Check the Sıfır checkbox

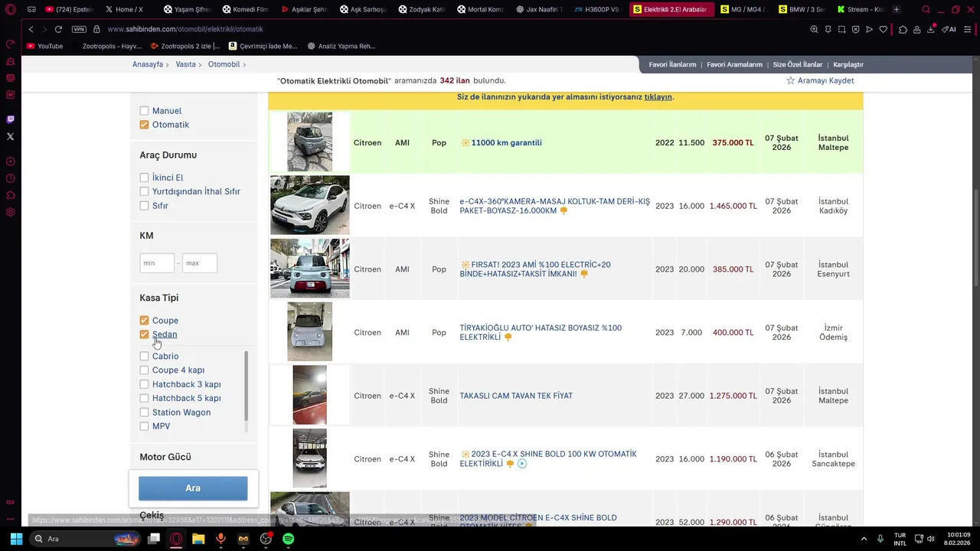pyautogui.click(x=144, y=206)
